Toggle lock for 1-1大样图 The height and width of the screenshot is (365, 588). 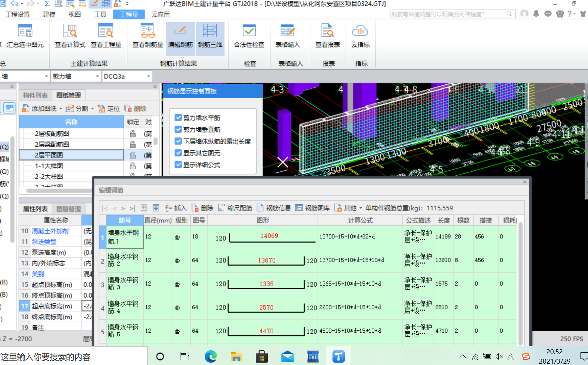tap(133, 166)
